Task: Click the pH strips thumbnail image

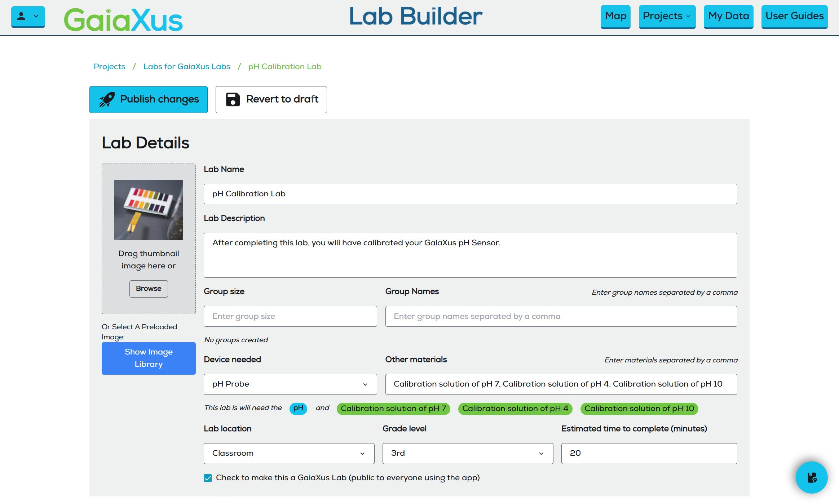Action: [x=149, y=210]
